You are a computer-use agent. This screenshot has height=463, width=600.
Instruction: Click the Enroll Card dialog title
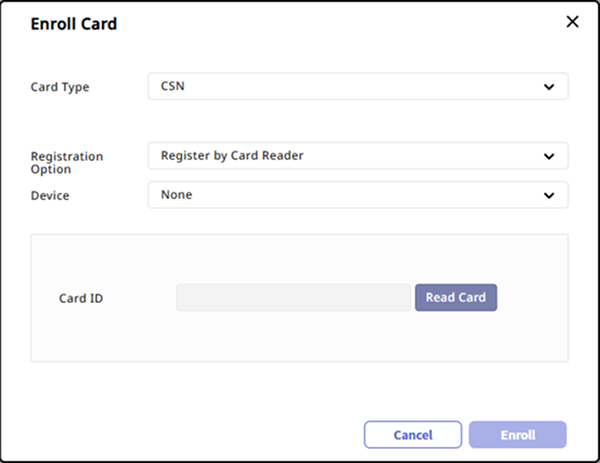74,24
